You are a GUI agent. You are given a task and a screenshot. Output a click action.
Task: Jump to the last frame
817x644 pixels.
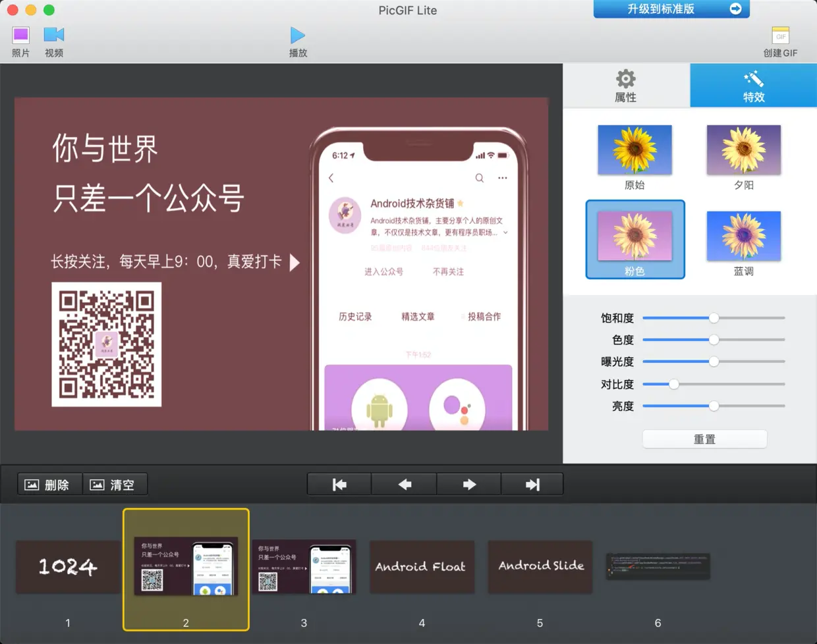point(532,485)
